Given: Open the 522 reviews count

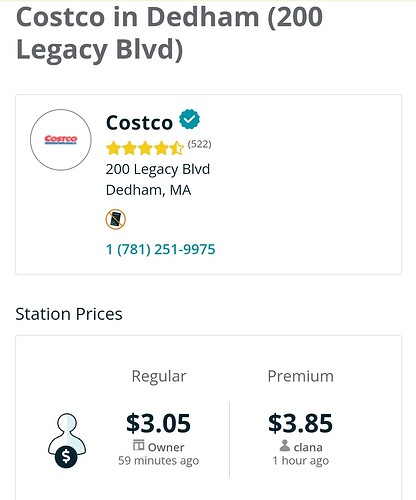Looking at the screenshot, I should 199,144.
